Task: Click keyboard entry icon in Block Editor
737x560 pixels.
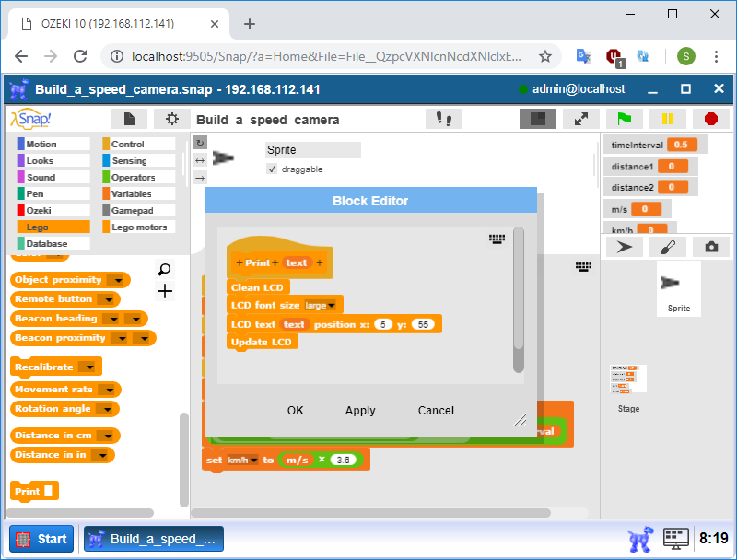Action: [497, 239]
